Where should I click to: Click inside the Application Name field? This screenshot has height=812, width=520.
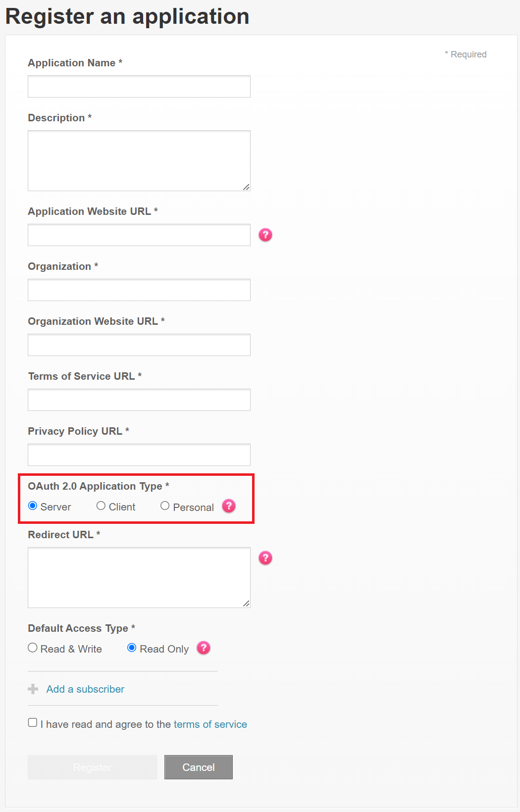coord(139,86)
